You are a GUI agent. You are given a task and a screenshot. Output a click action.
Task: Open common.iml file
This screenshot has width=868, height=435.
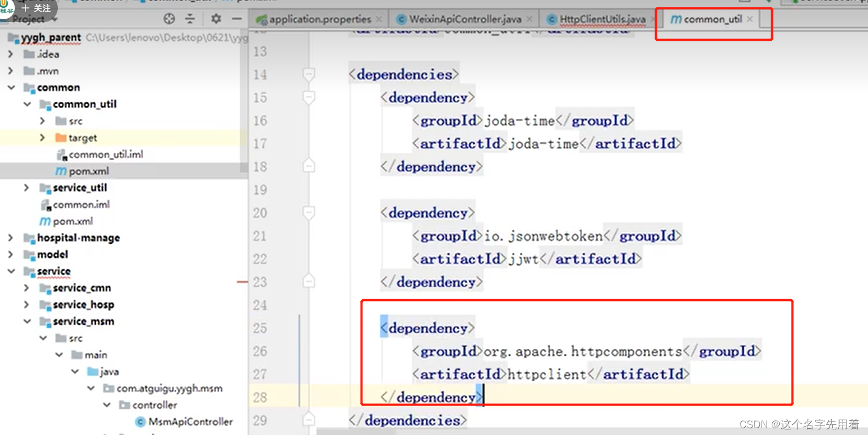click(x=82, y=204)
